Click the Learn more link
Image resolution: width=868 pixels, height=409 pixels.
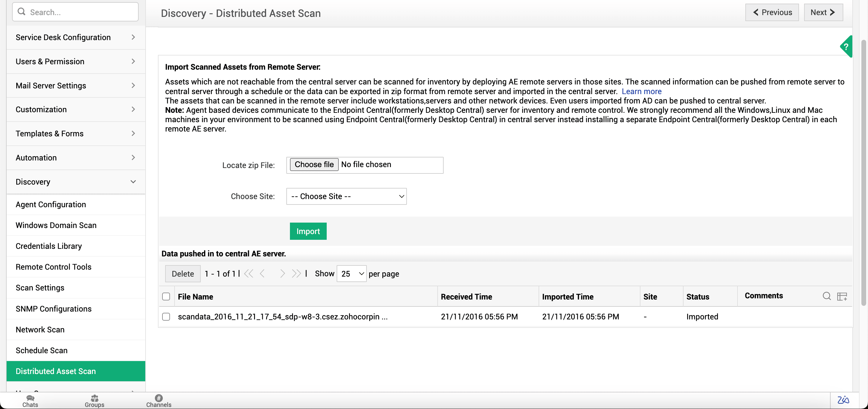tap(641, 91)
